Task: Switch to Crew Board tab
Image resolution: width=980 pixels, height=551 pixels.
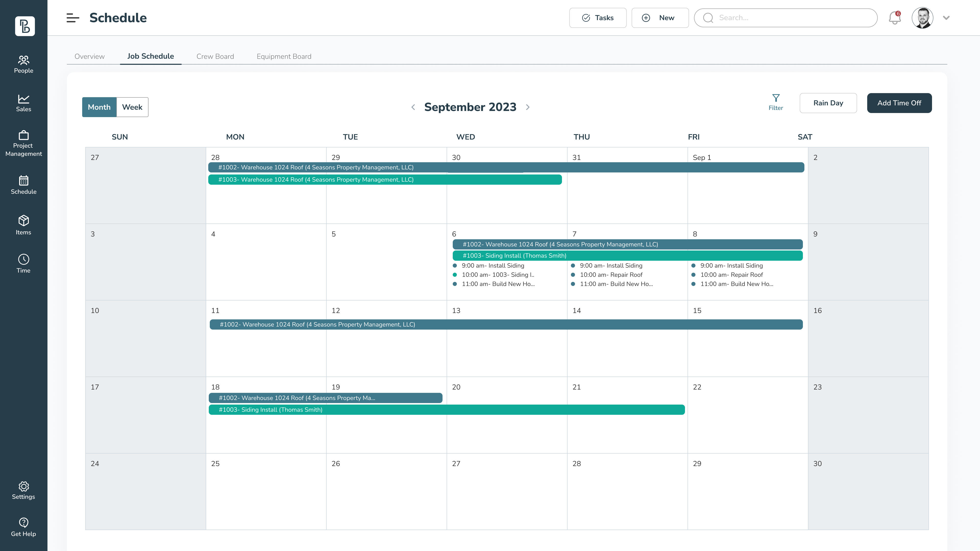Action: pyautogui.click(x=215, y=56)
